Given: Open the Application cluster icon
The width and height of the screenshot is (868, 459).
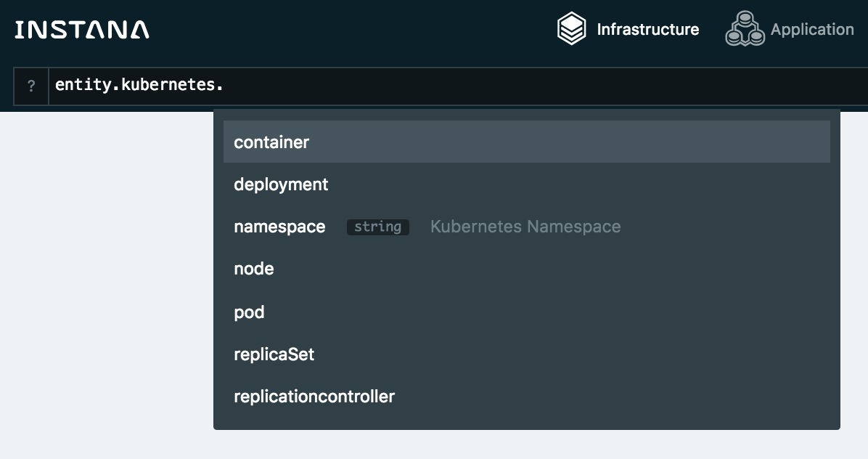Looking at the screenshot, I should [x=745, y=28].
